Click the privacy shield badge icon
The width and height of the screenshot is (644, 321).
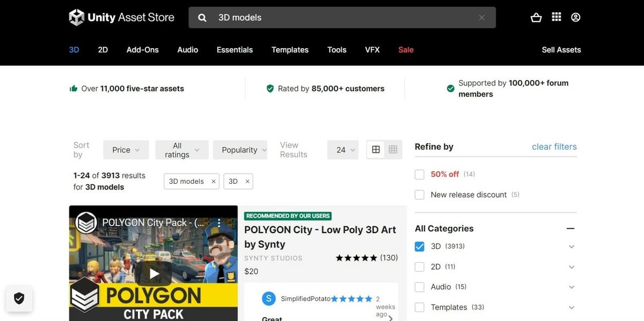(x=19, y=298)
